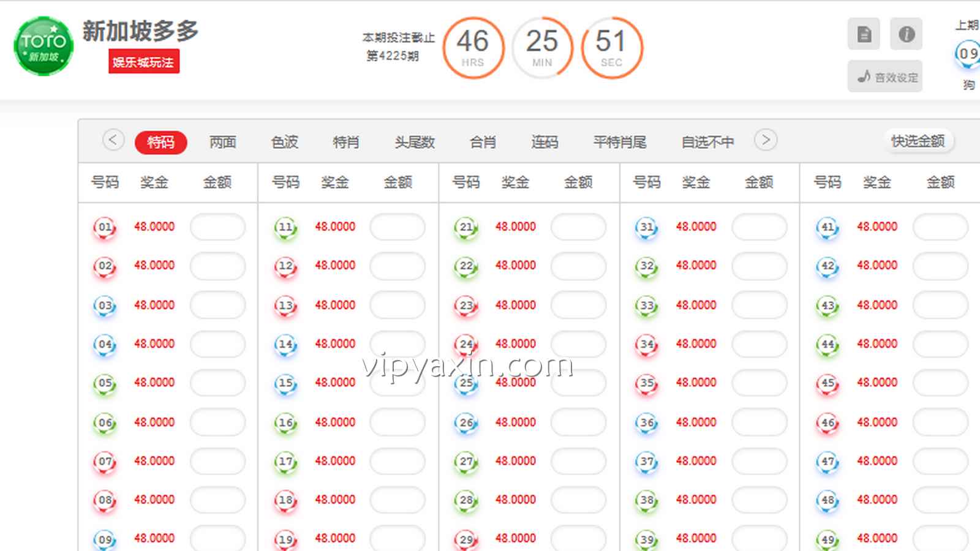Image resolution: width=980 pixels, height=551 pixels.
Task: Click the previous draw ball 09
Action: coord(968,54)
